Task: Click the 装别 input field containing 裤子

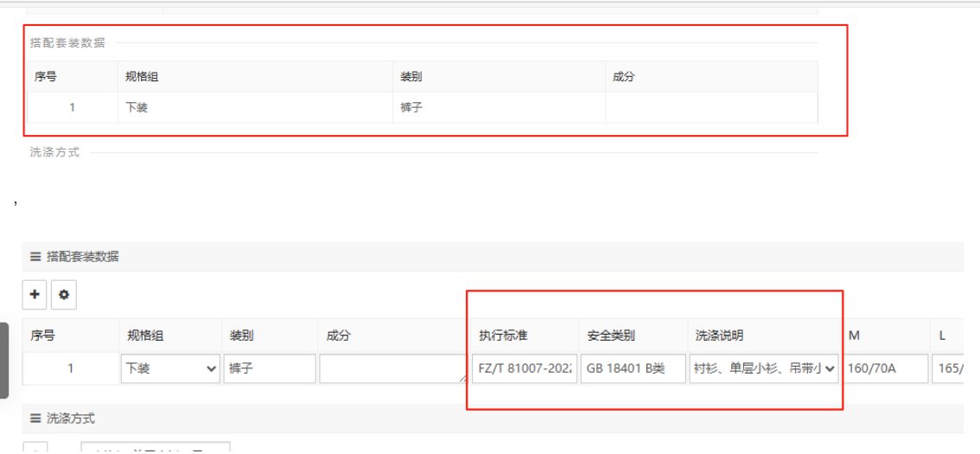Action: 270,368
